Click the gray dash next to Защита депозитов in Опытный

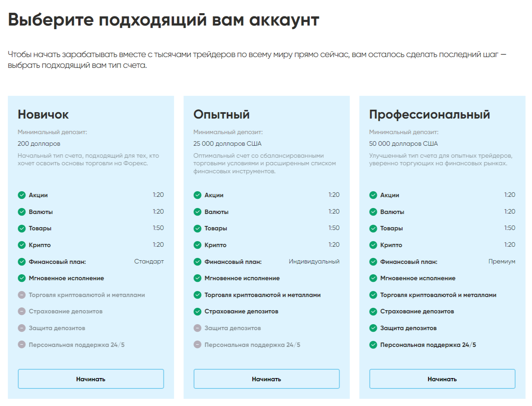pos(197,328)
